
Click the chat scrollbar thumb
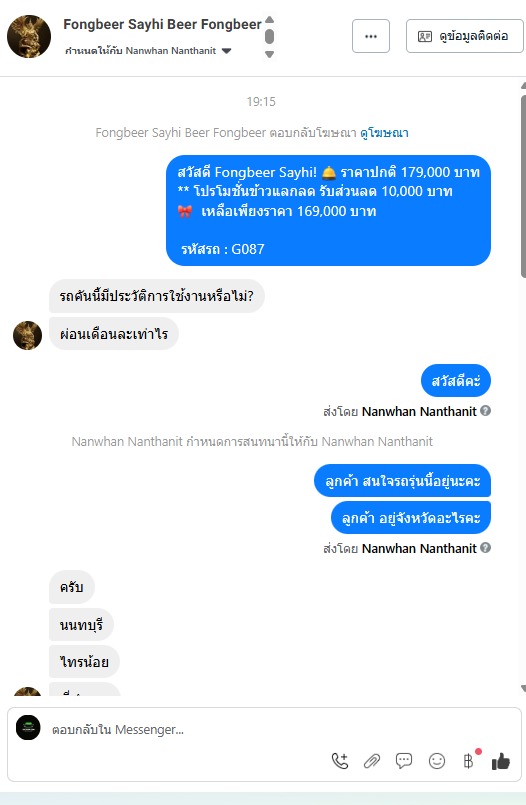523,186
